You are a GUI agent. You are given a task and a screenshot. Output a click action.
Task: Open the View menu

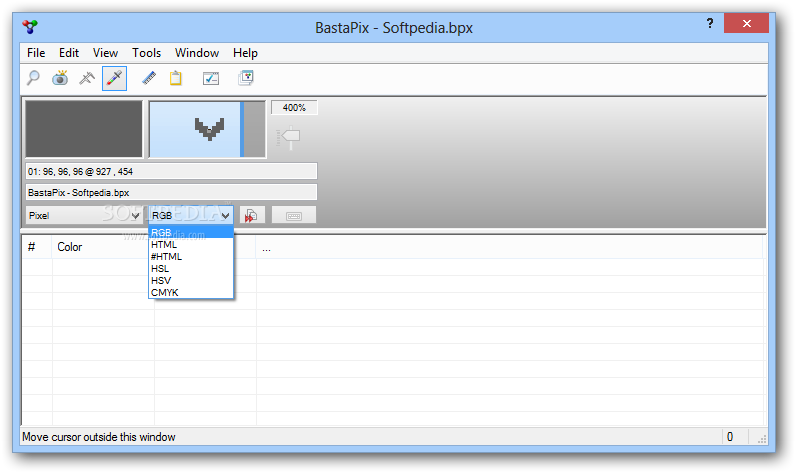pyautogui.click(x=105, y=53)
